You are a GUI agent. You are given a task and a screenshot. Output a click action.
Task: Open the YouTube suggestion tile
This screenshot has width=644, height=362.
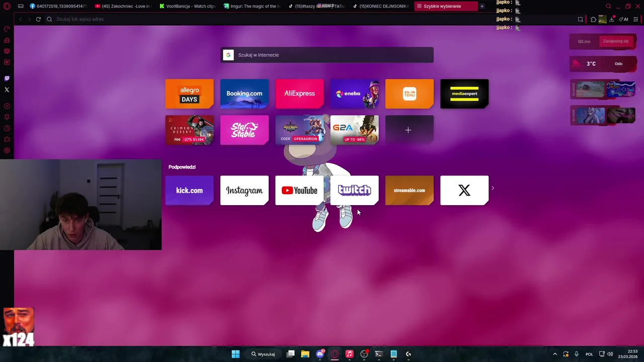299,191
